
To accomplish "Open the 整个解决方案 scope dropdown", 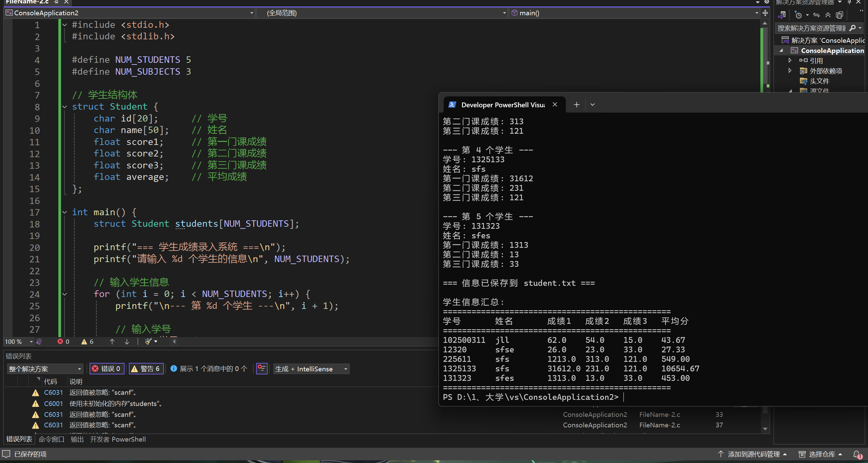I will [45, 369].
